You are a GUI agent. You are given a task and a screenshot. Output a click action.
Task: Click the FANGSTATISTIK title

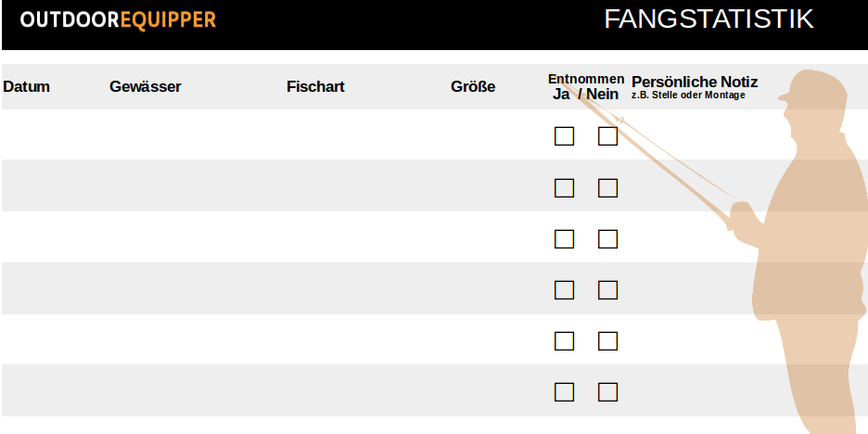(x=708, y=19)
